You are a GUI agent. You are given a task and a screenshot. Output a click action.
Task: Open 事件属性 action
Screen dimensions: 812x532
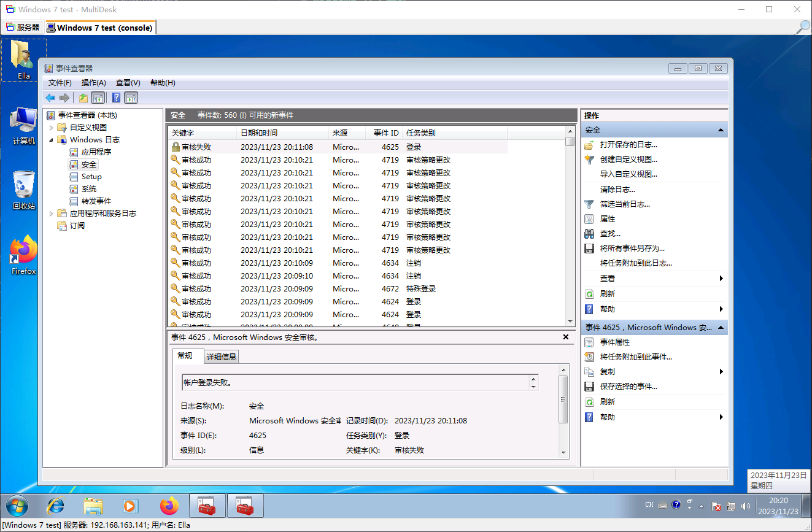click(x=615, y=342)
